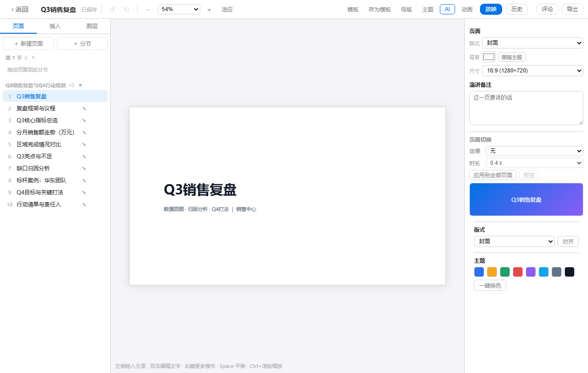This screenshot has height=373, width=588.
Task: Open the 版式 dropdown under 页面
Action: tap(533, 43)
